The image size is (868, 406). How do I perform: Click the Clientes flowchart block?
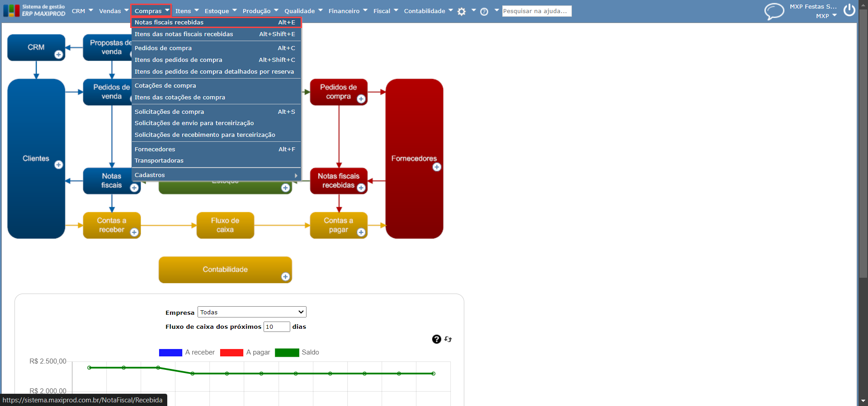click(36, 159)
